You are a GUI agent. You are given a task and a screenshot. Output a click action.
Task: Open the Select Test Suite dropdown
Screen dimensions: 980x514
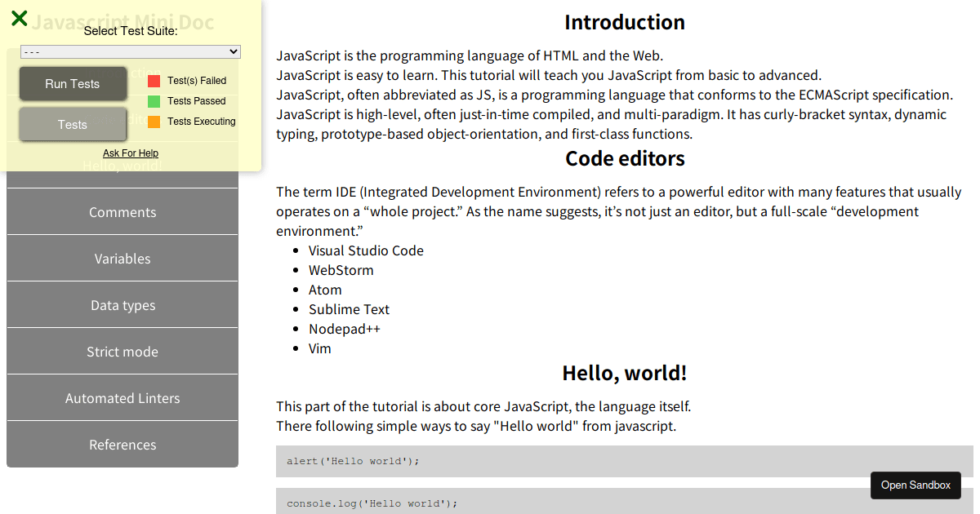coord(130,51)
